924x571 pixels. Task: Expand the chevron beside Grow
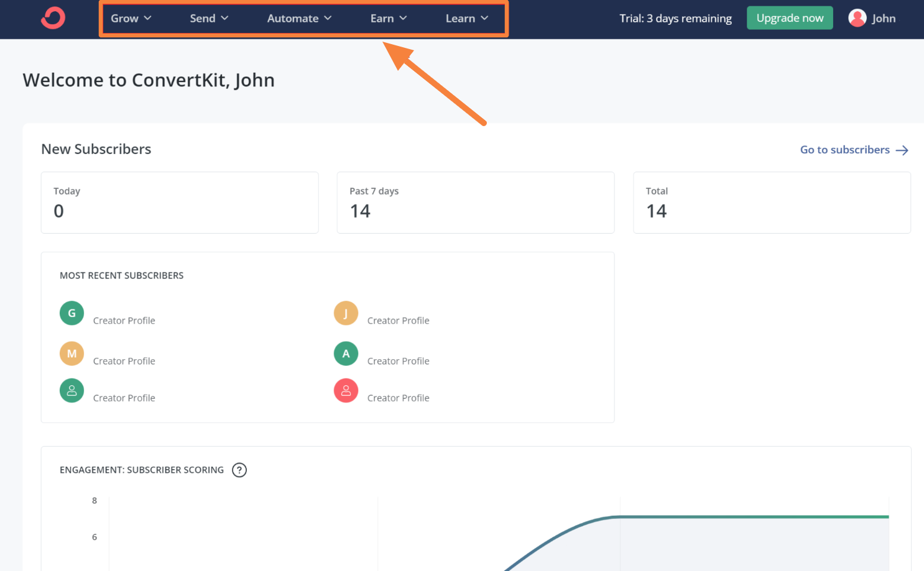click(148, 19)
